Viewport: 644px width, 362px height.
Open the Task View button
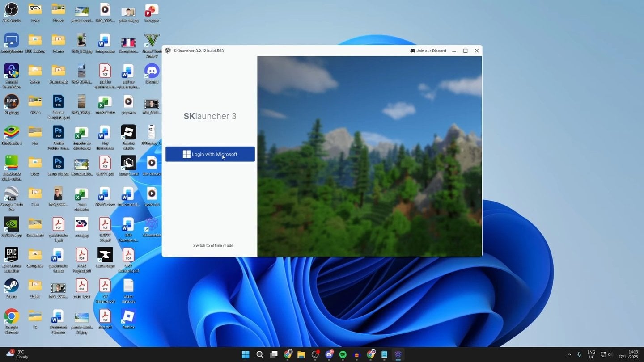click(274, 354)
